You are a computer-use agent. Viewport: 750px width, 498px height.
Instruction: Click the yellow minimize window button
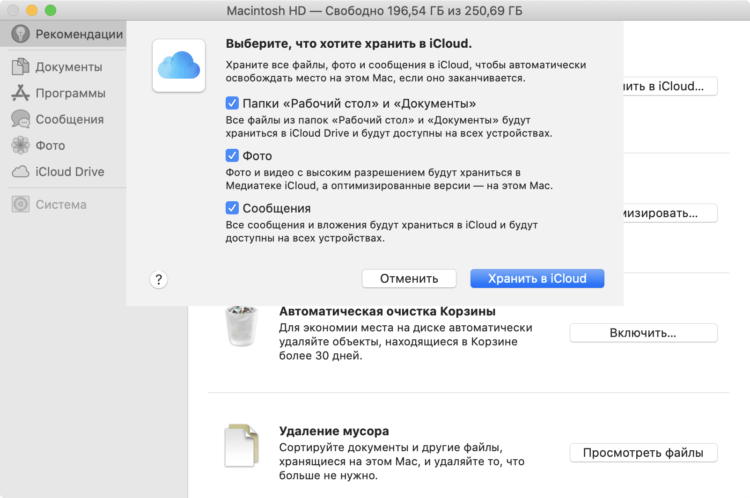[x=32, y=10]
